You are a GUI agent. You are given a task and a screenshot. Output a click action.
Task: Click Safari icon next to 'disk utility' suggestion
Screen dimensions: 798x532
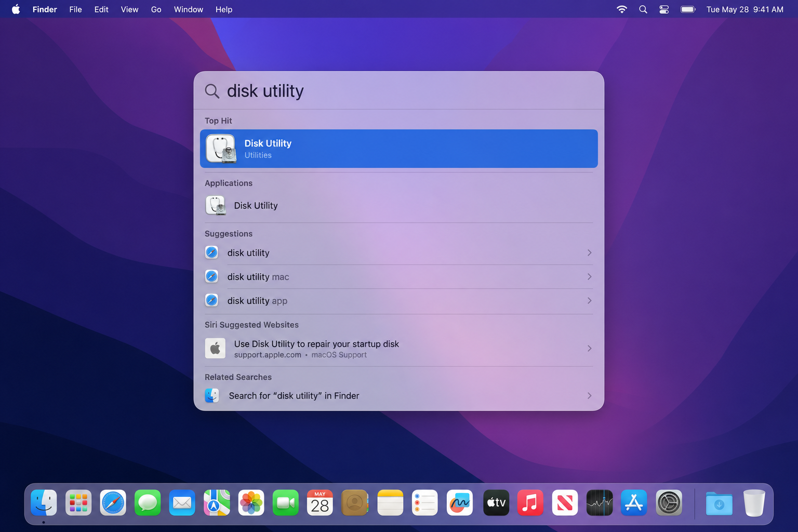(x=211, y=252)
